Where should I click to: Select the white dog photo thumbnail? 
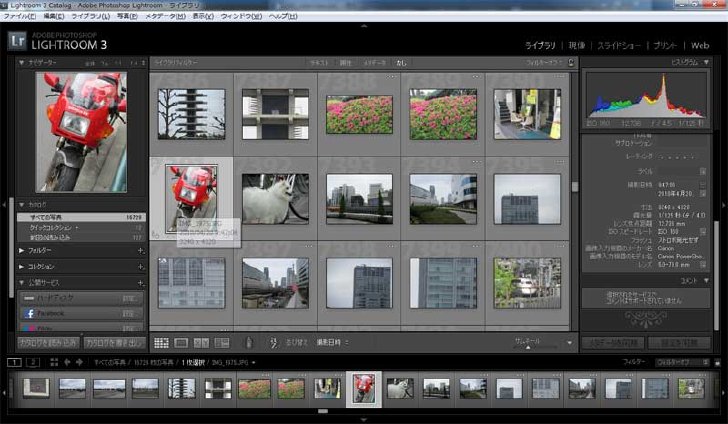coord(275,199)
